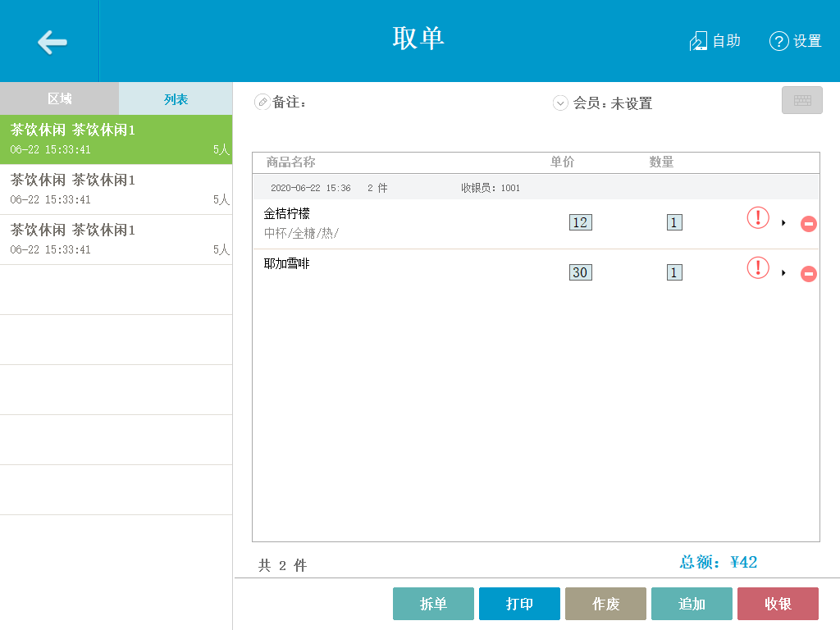840x630 pixels.
Task: Click the warning icon for 耶加雪啡
Action: 758,268
